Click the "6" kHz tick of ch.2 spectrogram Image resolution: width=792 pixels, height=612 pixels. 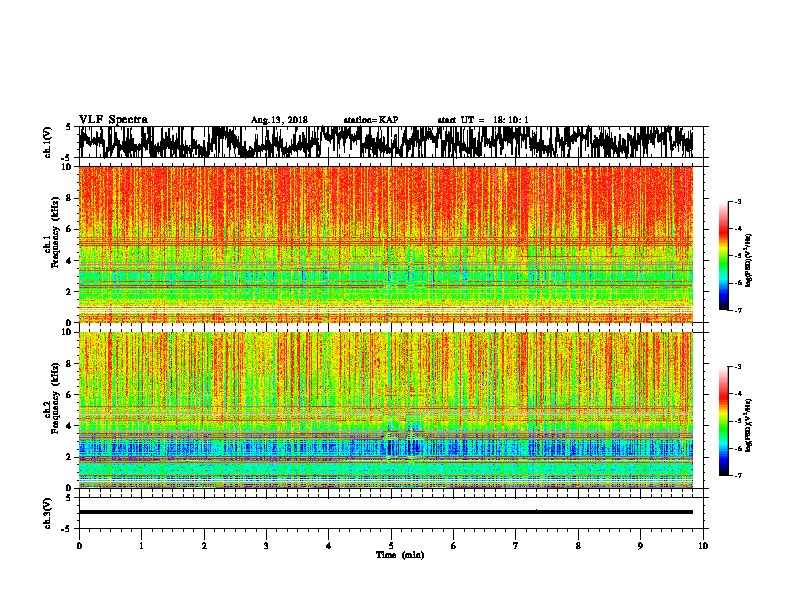[x=70, y=395]
